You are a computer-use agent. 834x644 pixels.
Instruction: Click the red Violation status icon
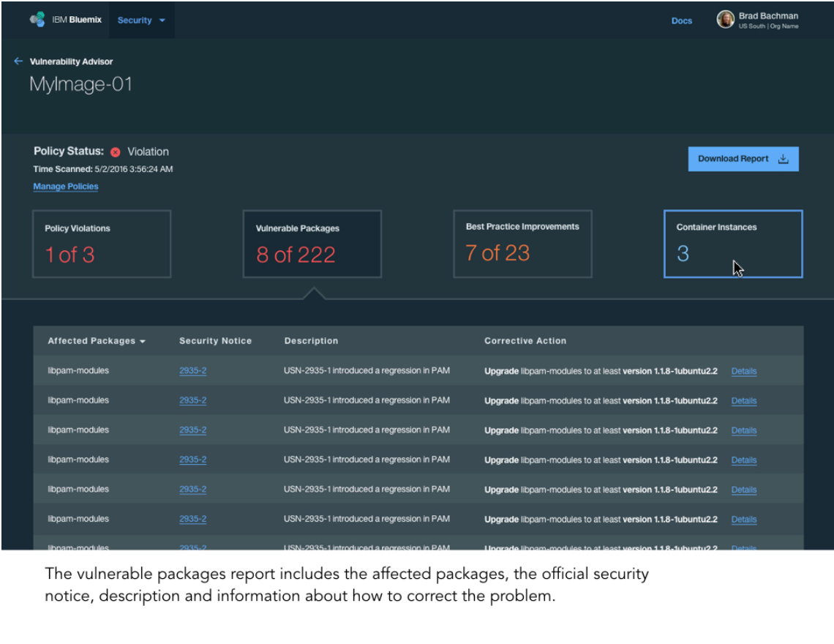pos(116,152)
